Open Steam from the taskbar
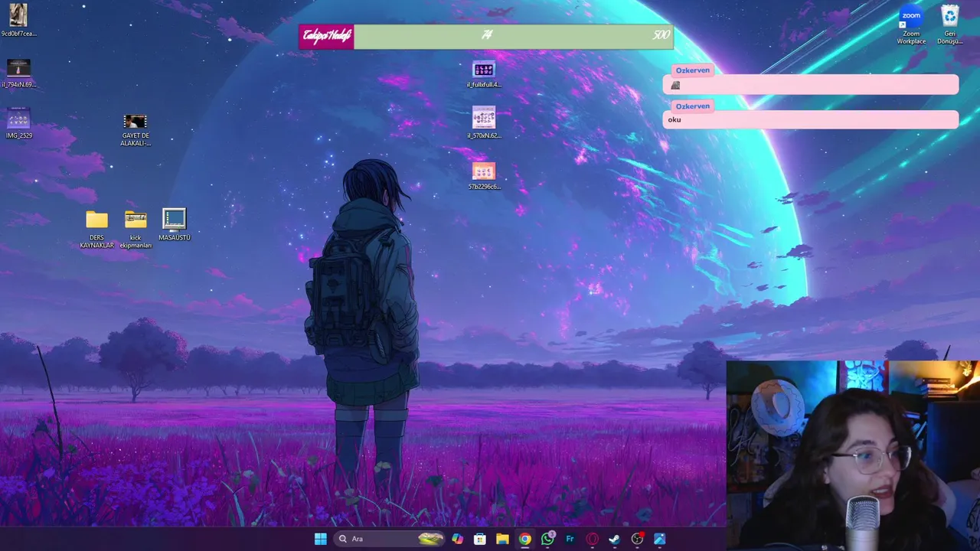The height and width of the screenshot is (551, 980). 614,539
